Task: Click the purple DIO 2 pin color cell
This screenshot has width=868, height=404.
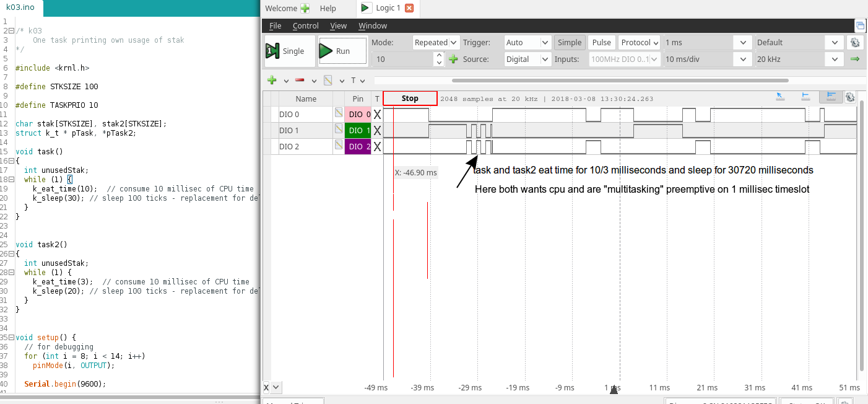Action: click(x=358, y=147)
